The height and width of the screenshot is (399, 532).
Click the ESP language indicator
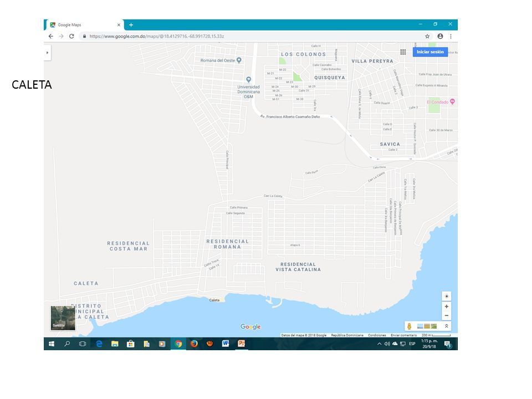[x=412, y=344]
